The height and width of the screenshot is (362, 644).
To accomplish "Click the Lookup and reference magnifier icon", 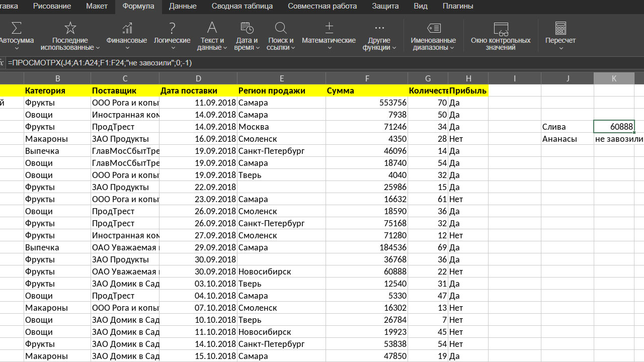I will pos(281,28).
